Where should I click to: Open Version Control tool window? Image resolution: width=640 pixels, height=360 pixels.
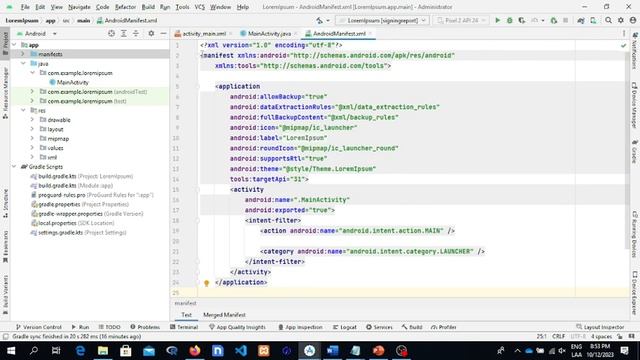click(38, 327)
